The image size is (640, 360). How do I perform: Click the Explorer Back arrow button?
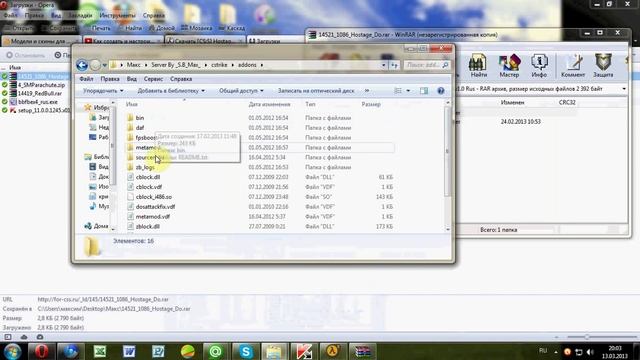(x=82, y=65)
